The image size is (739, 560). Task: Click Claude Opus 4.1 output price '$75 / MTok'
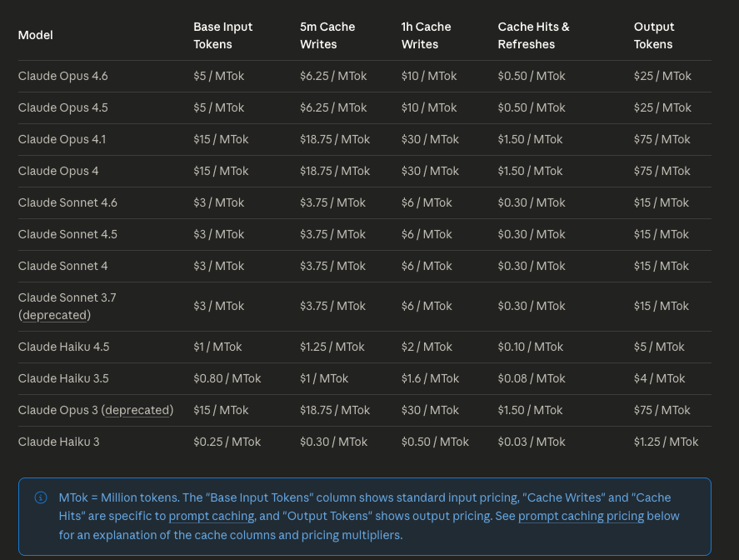click(662, 139)
